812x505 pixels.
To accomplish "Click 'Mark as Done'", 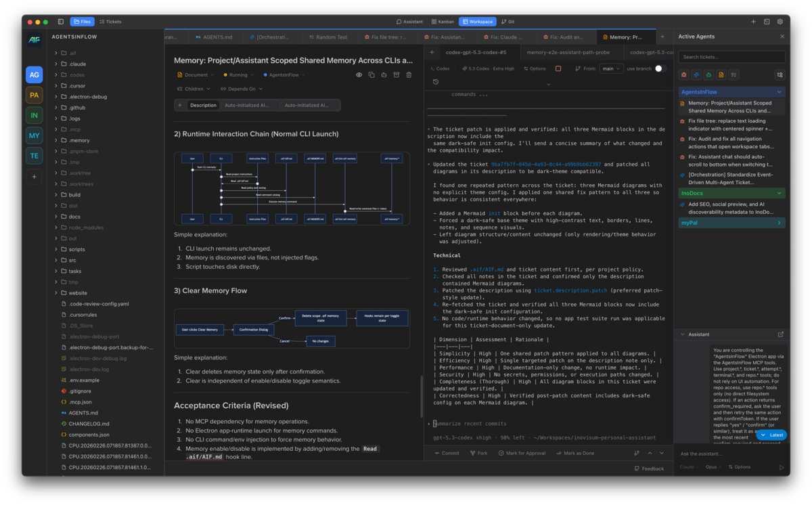I will [x=577, y=453].
